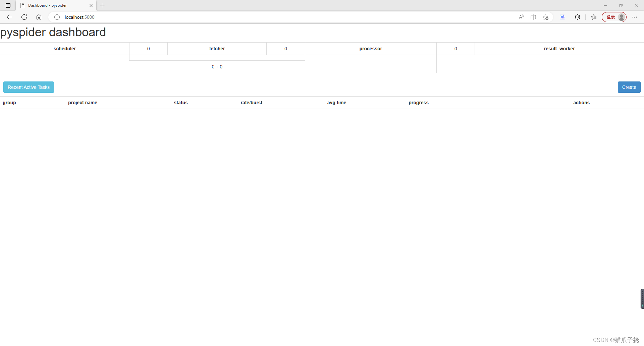The width and height of the screenshot is (644, 346).
Task: Add page to favorites star icon
Action: 546,17
